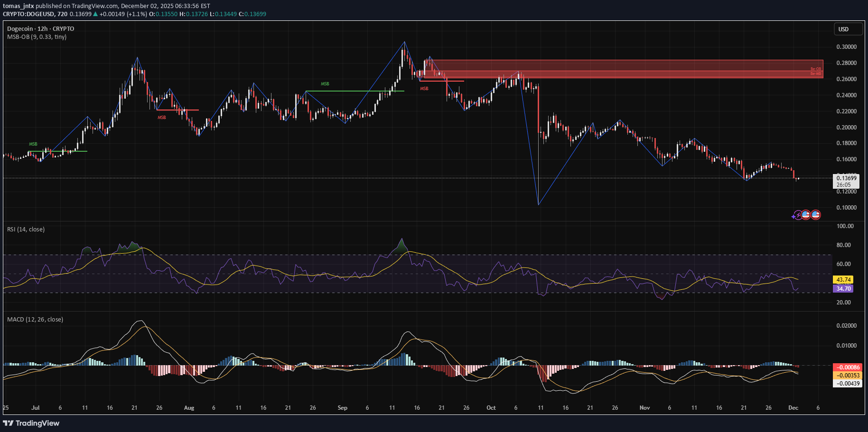This screenshot has height=432, width=868.
Task: Click the rightmost US flag event icon
Action: tap(815, 215)
